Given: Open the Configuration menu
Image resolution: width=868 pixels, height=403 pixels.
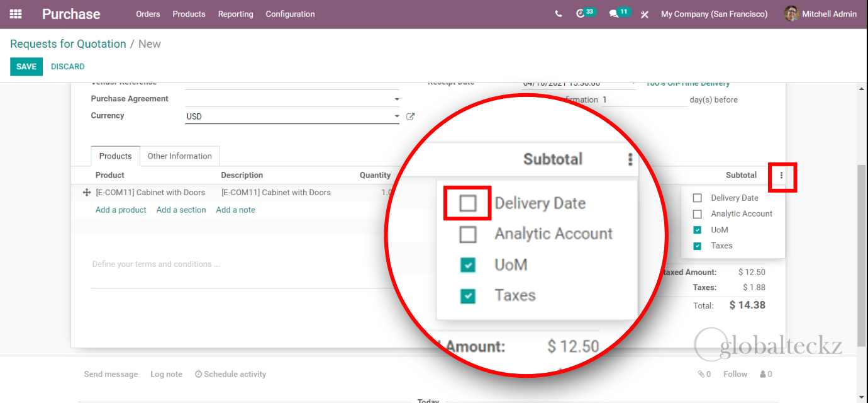Looking at the screenshot, I should pos(290,14).
